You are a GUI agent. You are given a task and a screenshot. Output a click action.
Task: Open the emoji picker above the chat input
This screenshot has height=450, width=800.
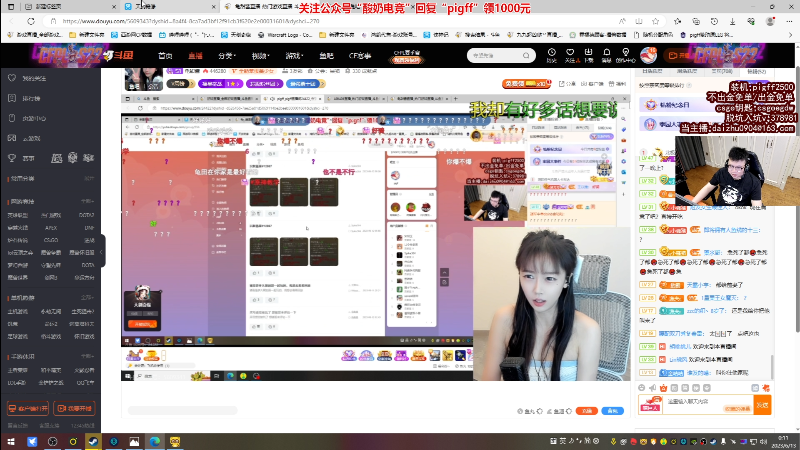642,388
